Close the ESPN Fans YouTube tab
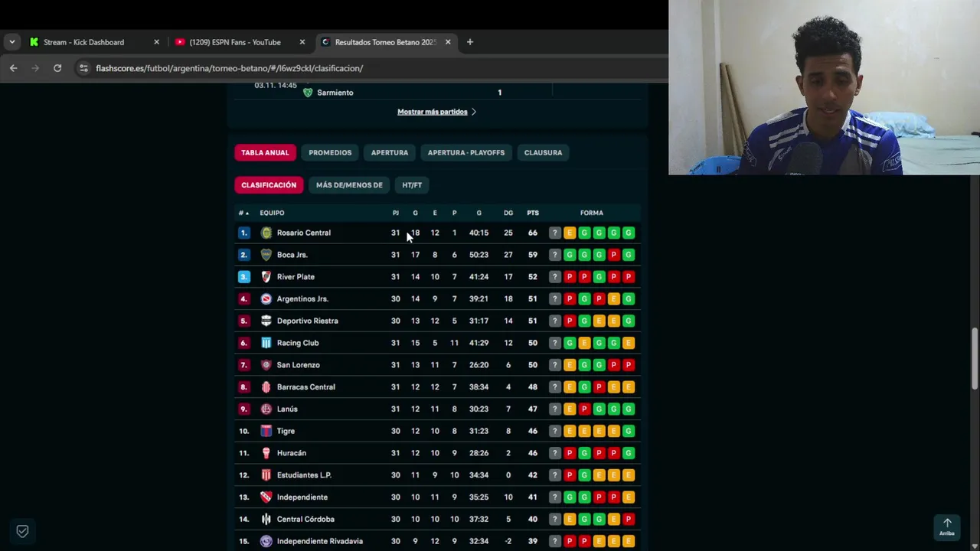Viewport: 980px width, 551px height. pyautogui.click(x=302, y=42)
